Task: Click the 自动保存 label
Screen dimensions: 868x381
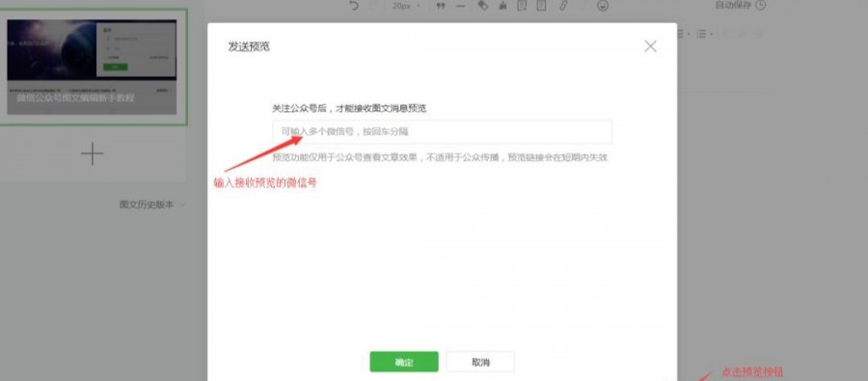Action: point(734,5)
